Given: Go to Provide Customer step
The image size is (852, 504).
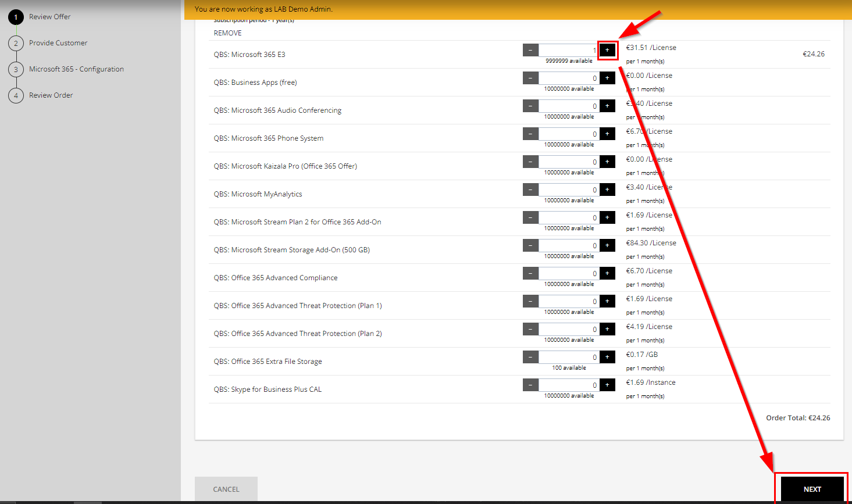Looking at the screenshot, I should (x=58, y=43).
